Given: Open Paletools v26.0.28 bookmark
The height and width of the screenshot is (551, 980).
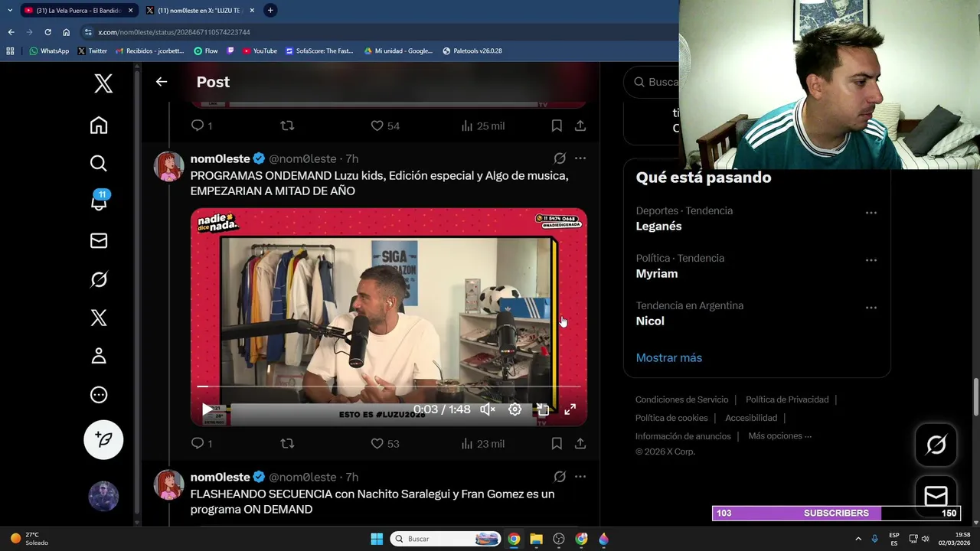Looking at the screenshot, I should pyautogui.click(x=472, y=51).
